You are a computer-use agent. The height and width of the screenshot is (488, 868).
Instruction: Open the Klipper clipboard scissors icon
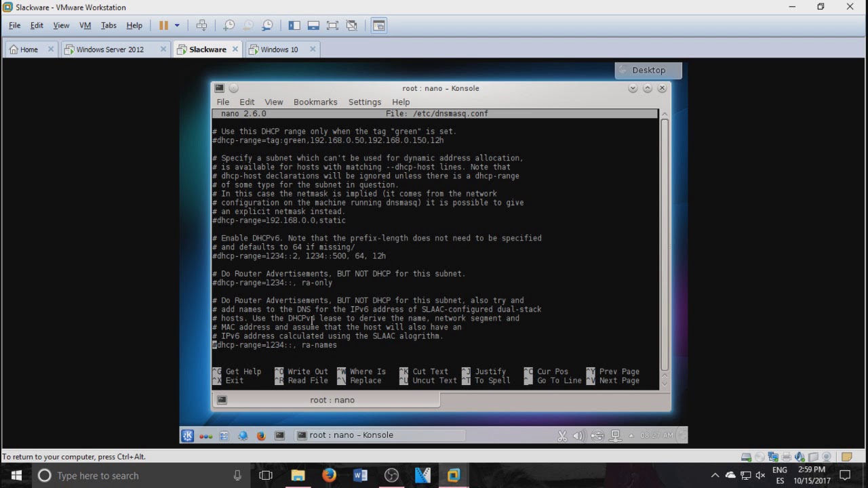pos(562,436)
